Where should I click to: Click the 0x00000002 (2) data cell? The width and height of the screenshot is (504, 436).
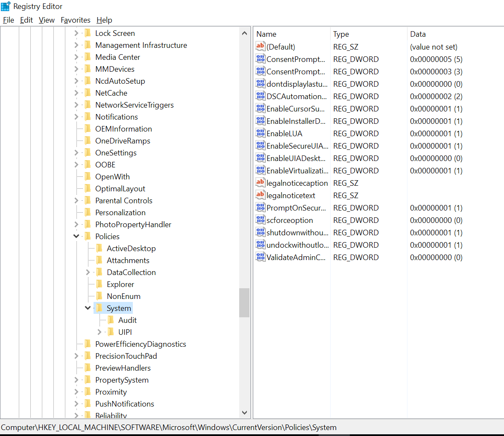point(436,96)
